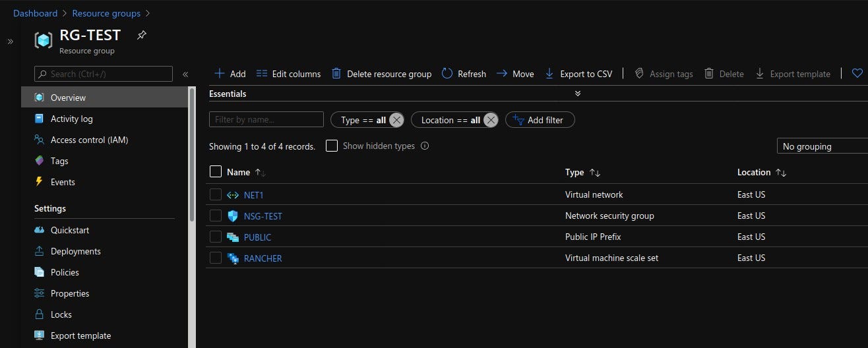Pin the RG-TEST resource group
Screen dimensions: 868x348
pyautogui.click(x=141, y=35)
